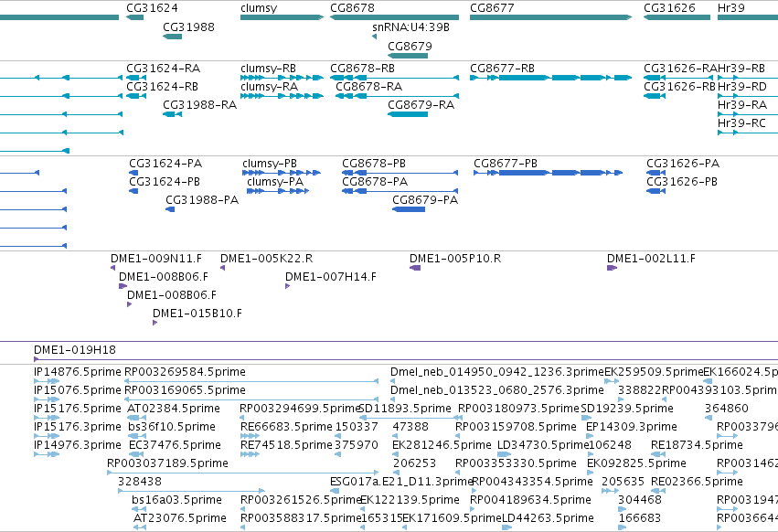Select CG8679-RA transcript bar
The image size is (778, 532).
pyautogui.click(x=408, y=114)
